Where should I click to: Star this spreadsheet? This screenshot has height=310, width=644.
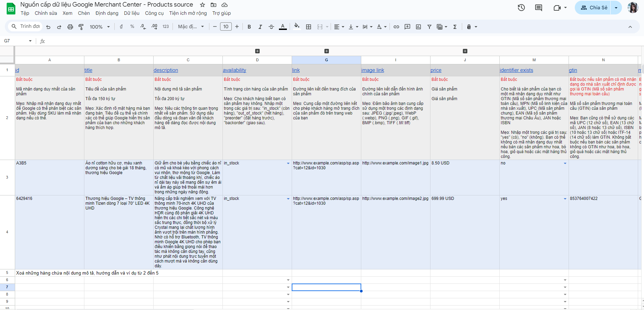pos(202,5)
